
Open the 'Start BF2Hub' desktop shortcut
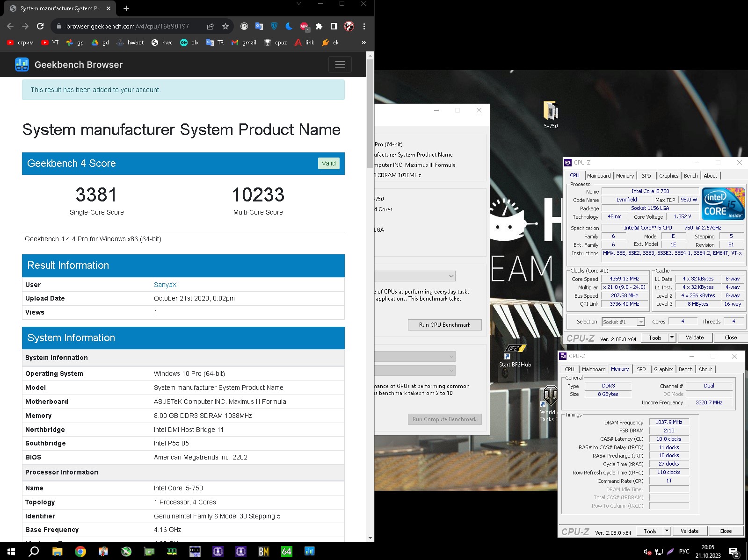click(515, 356)
